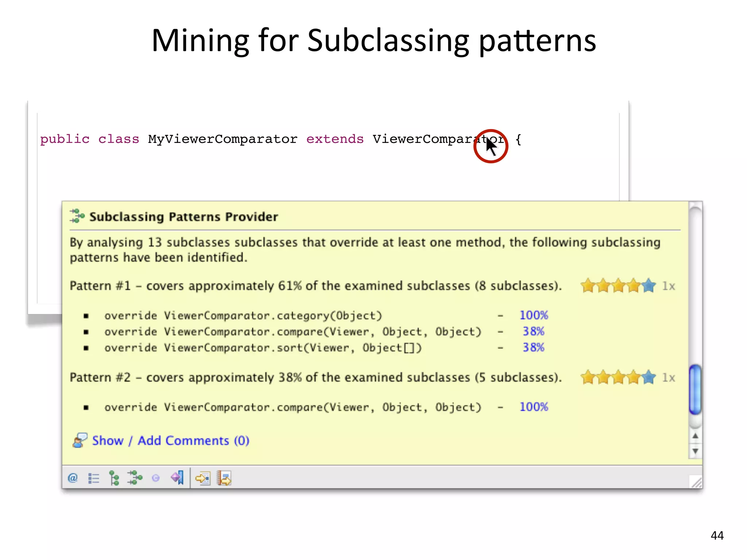Click '1x' rating count beside Pattern #1

click(x=669, y=286)
